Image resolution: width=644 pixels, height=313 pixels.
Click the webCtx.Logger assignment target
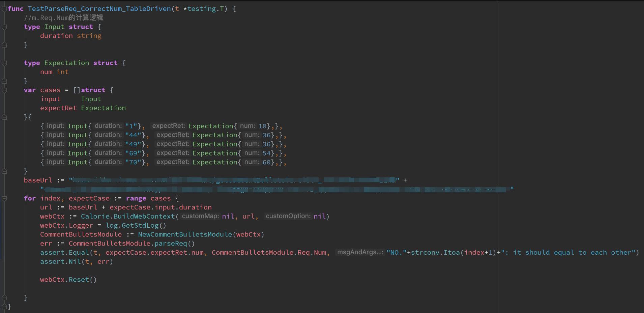(66, 225)
